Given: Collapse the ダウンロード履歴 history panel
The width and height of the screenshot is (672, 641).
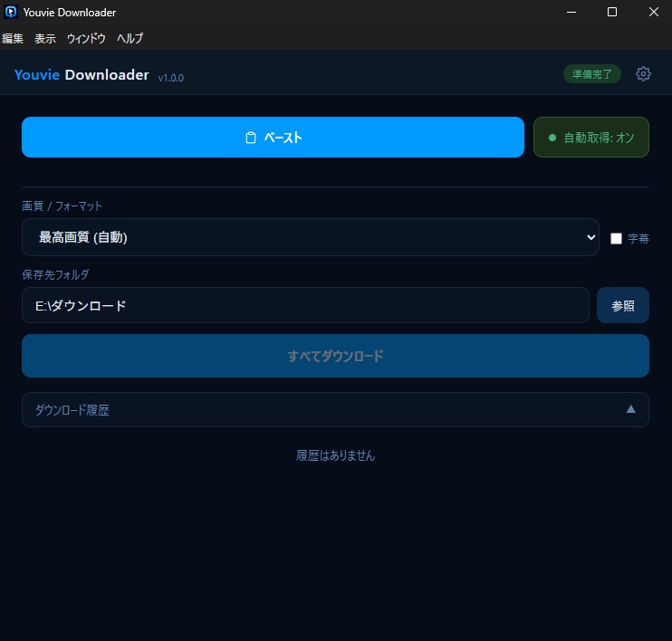Looking at the screenshot, I should (335, 409).
